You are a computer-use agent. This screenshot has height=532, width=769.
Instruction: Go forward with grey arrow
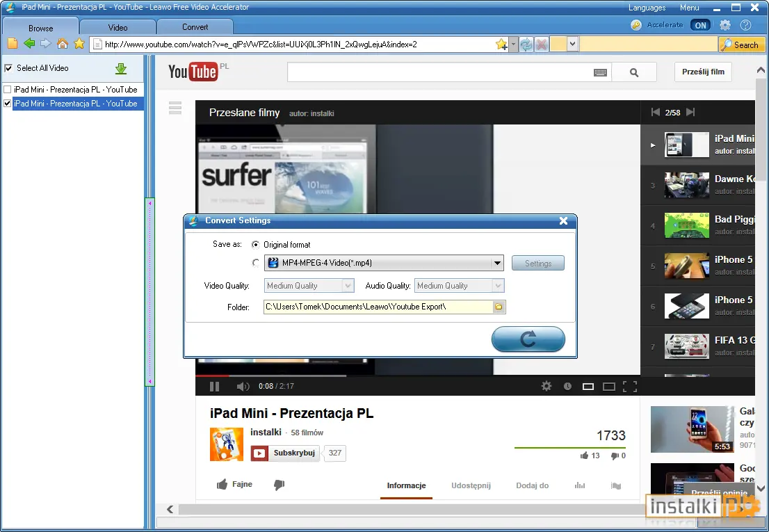click(46, 44)
